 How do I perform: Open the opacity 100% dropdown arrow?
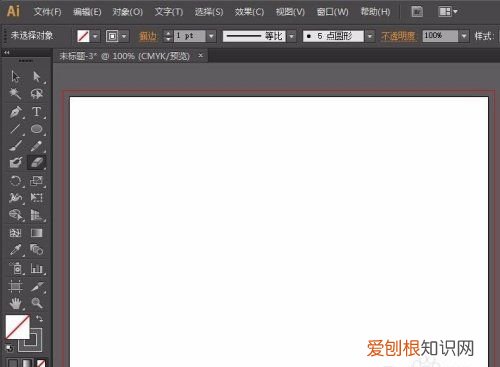point(464,36)
